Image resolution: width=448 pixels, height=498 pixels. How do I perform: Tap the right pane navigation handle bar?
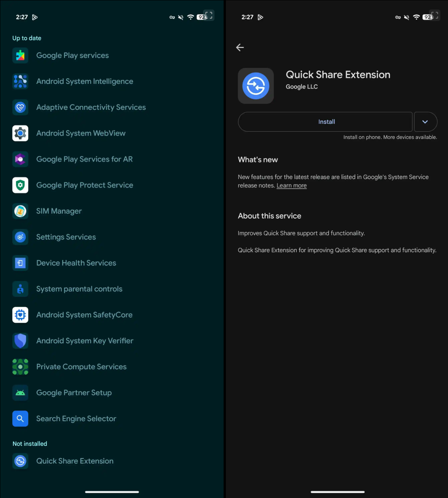[x=338, y=492]
